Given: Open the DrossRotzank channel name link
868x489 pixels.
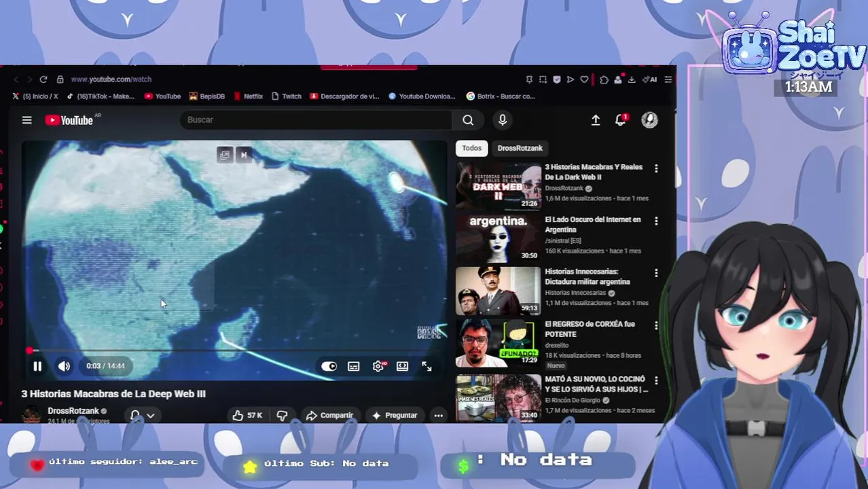Looking at the screenshot, I should tap(73, 411).
